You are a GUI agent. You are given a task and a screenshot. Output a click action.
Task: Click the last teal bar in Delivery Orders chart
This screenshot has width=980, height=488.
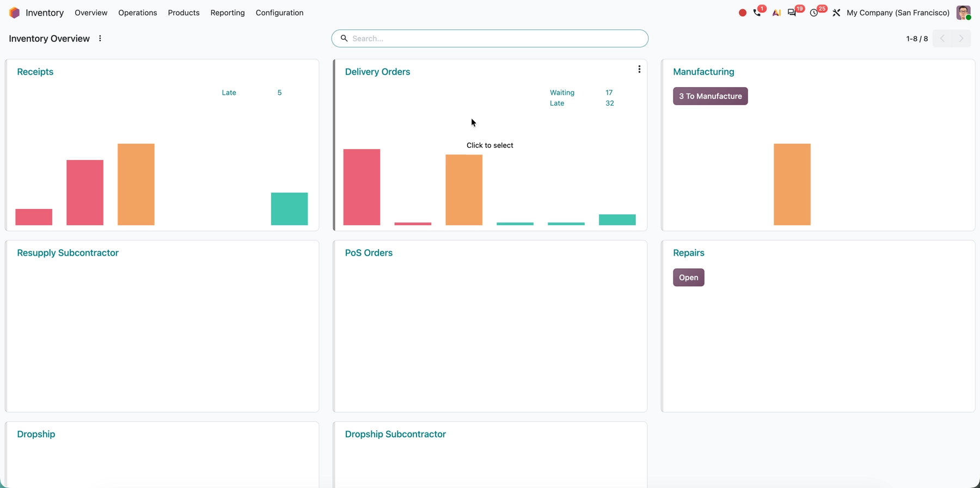click(617, 220)
